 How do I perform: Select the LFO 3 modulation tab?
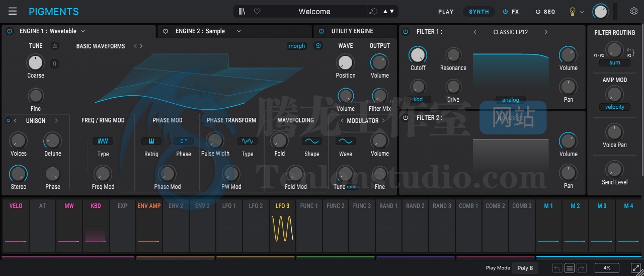coord(282,206)
